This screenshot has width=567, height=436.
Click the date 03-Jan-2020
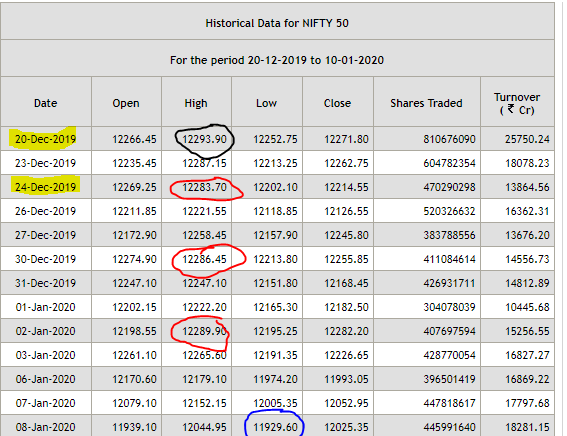pyautogui.click(x=46, y=355)
